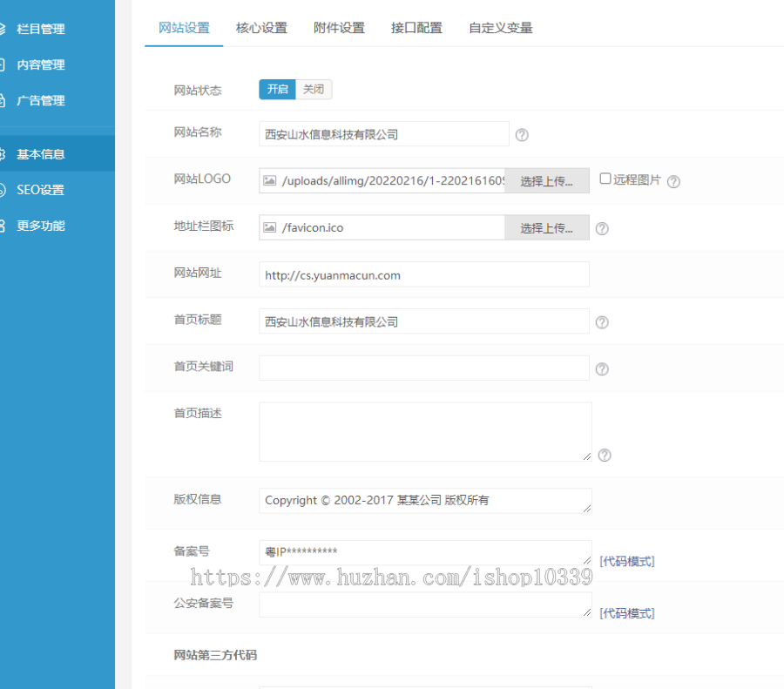Focus the 网站网址 input field
Screen dimensions: 784x689
(424, 274)
